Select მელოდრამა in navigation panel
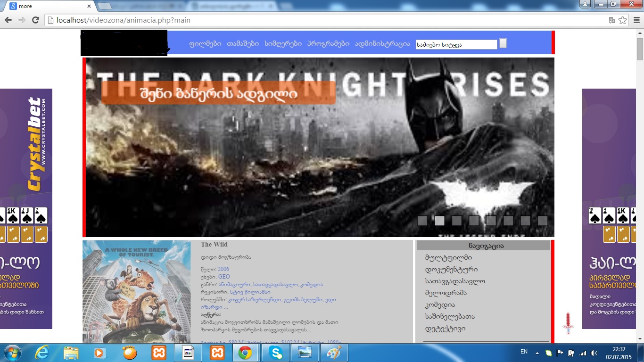Screen dimensions: 644x362 446,293
